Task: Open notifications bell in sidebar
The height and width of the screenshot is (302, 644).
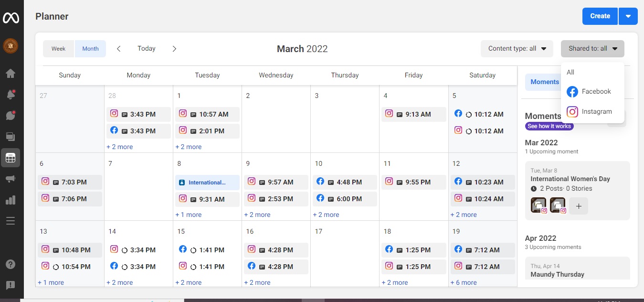Action: click(x=10, y=95)
